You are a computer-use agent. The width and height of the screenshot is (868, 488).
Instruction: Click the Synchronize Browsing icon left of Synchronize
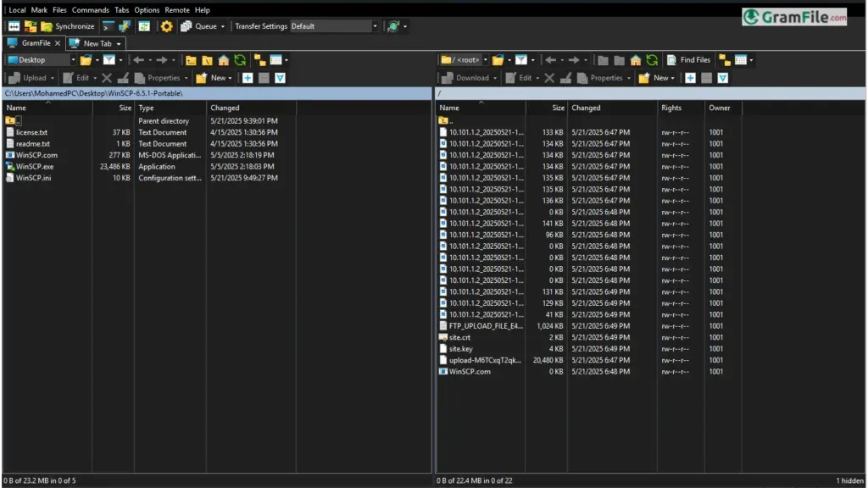point(31,26)
